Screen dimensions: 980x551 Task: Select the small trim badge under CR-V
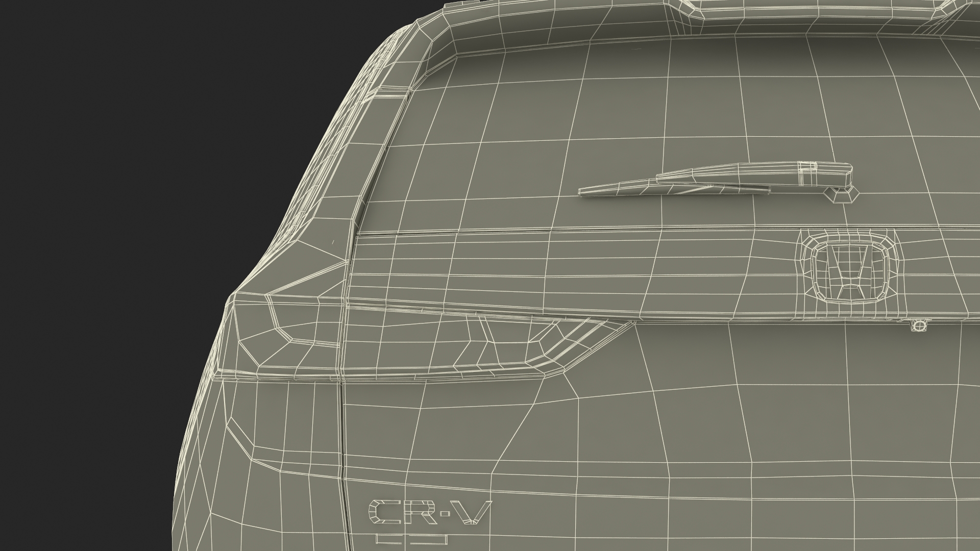[411, 539]
